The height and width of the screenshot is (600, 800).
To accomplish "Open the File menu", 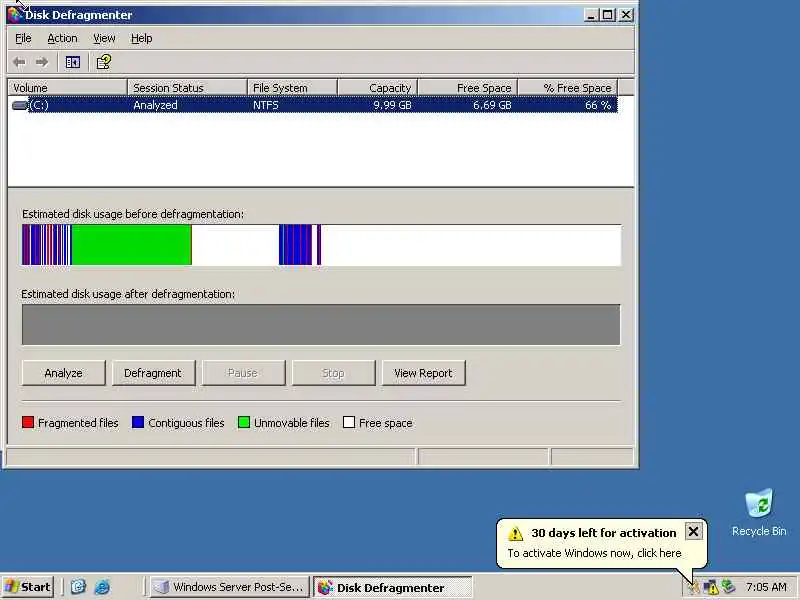I will tap(23, 38).
